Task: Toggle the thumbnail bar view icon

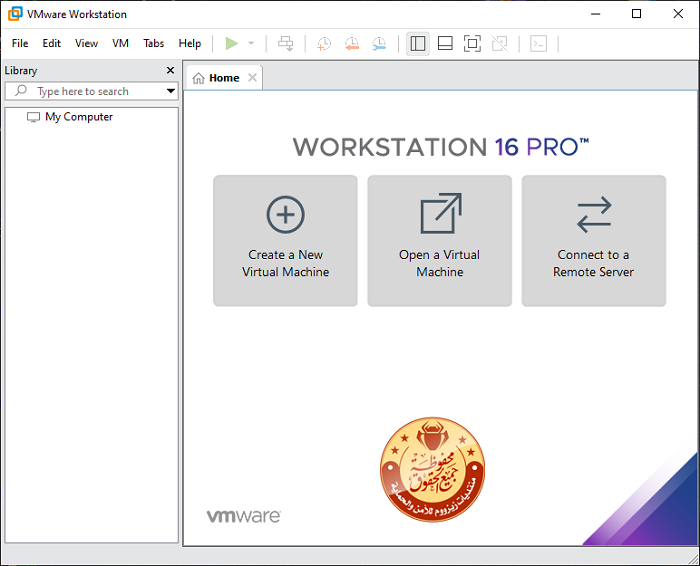Action: coord(445,43)
